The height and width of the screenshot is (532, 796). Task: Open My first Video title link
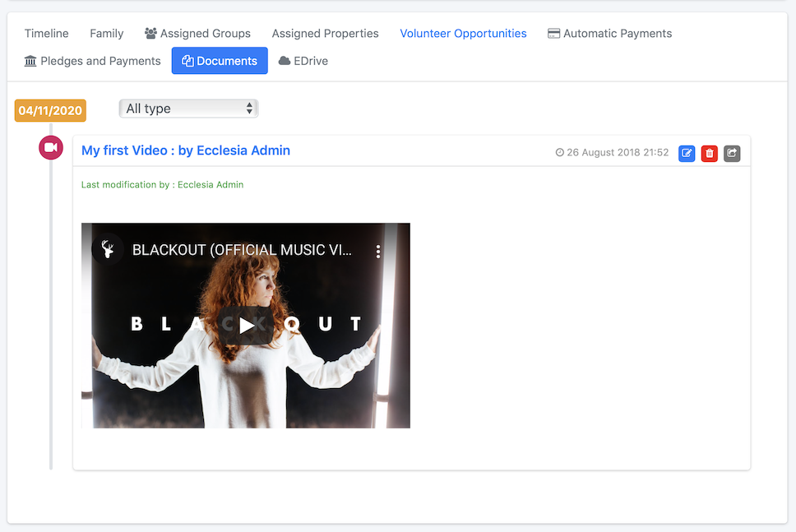186,150
